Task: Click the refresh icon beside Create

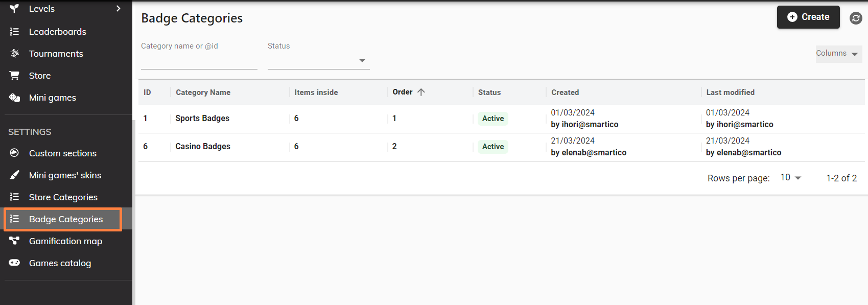Action: [856, 18]
